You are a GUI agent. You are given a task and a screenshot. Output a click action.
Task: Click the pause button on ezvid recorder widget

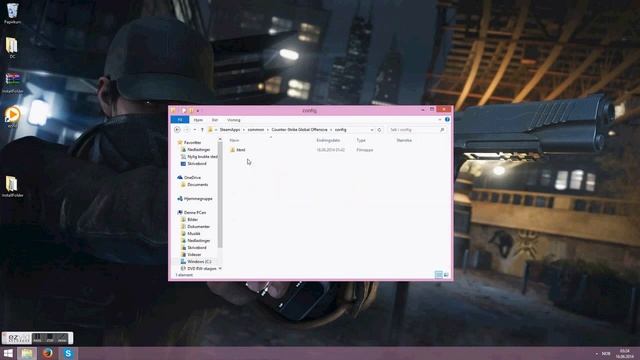(x=38, y=338)
